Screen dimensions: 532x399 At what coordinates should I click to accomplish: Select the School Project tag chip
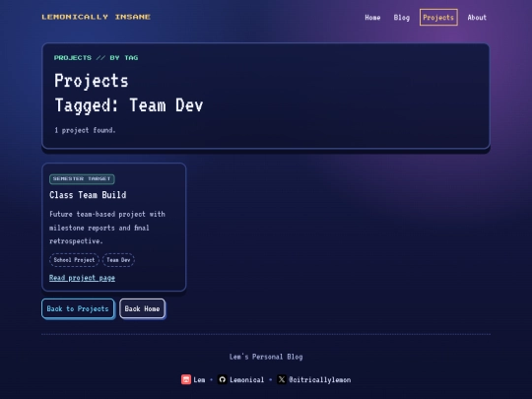(74, 260)
